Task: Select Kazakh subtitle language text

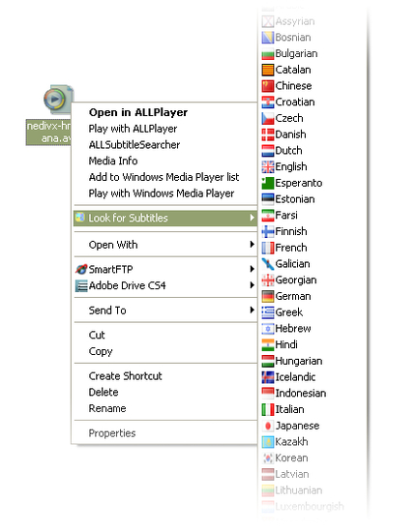Action: coord(291,442)
